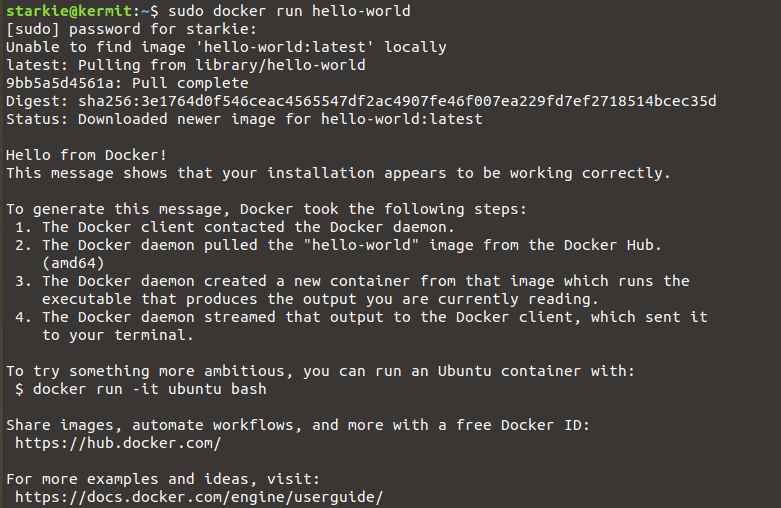This screenshot has width=781, height=508.
Task: Click the '9bb5a5d4561a: Pull complete' line
Action: [x=127, y=83]
